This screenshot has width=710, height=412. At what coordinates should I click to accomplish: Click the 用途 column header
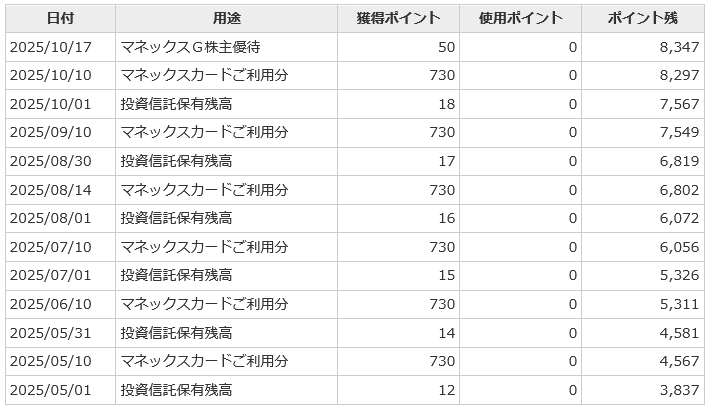click(226, 18)
